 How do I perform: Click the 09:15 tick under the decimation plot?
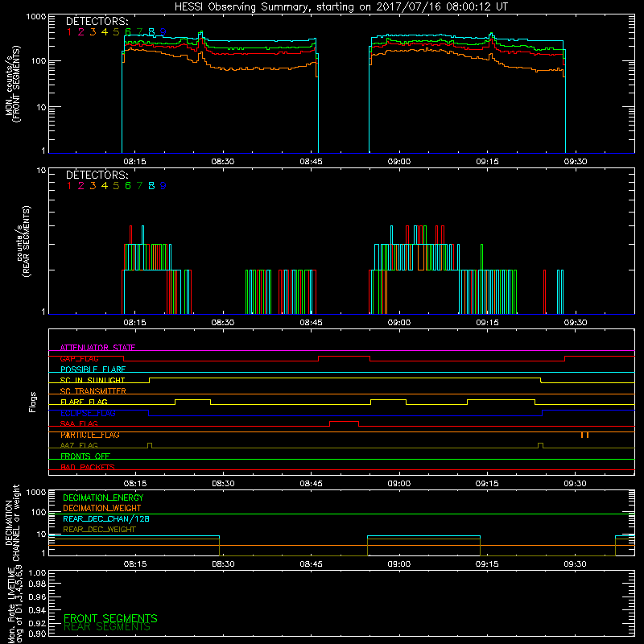click(487, 564)
